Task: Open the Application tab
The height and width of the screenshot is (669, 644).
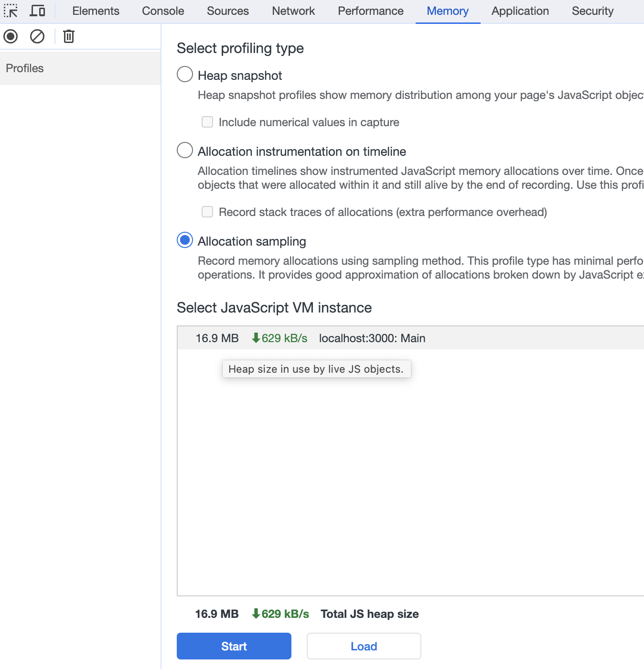Action: coord(520,11)
